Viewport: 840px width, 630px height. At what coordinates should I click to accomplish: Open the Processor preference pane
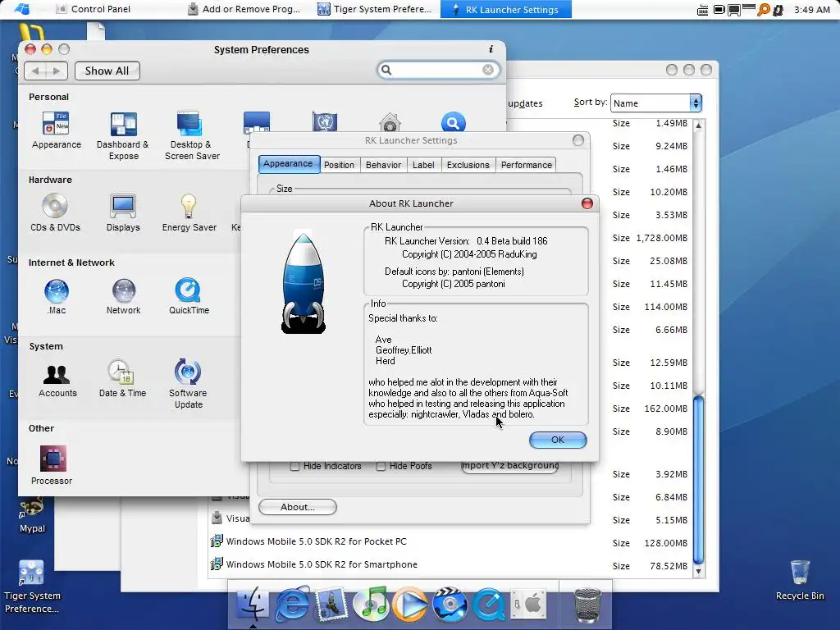click(52, 466)
